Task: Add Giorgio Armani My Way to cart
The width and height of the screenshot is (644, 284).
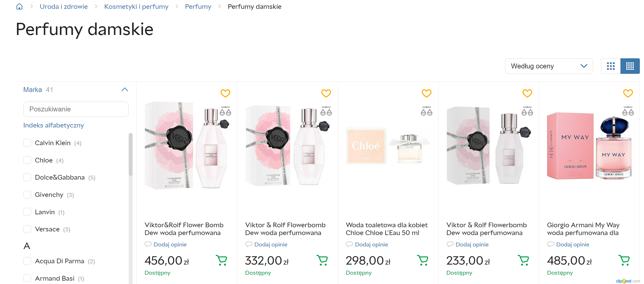Action: tap(624, 260)
